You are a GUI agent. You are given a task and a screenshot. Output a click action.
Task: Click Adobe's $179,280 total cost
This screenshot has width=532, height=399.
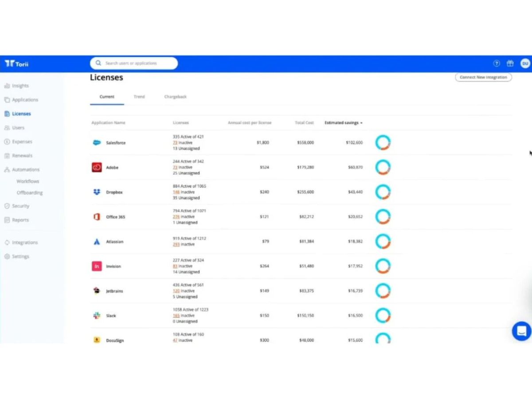[x=305, y=168]
